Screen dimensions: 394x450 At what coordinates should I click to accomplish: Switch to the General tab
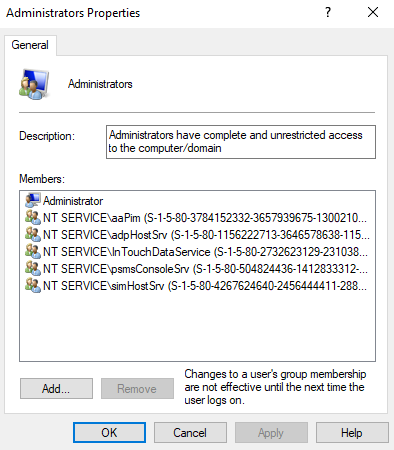click(x=30, y=45)
